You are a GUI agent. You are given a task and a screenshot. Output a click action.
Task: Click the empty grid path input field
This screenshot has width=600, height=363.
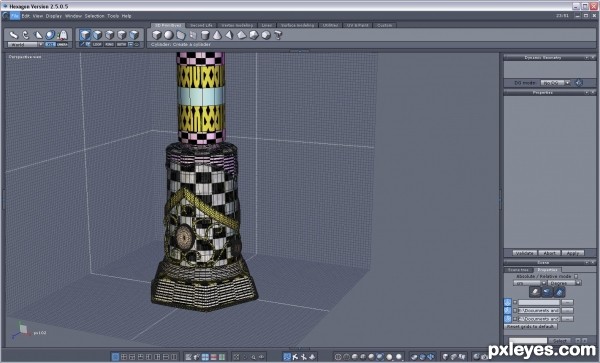(x=539, y=303)
